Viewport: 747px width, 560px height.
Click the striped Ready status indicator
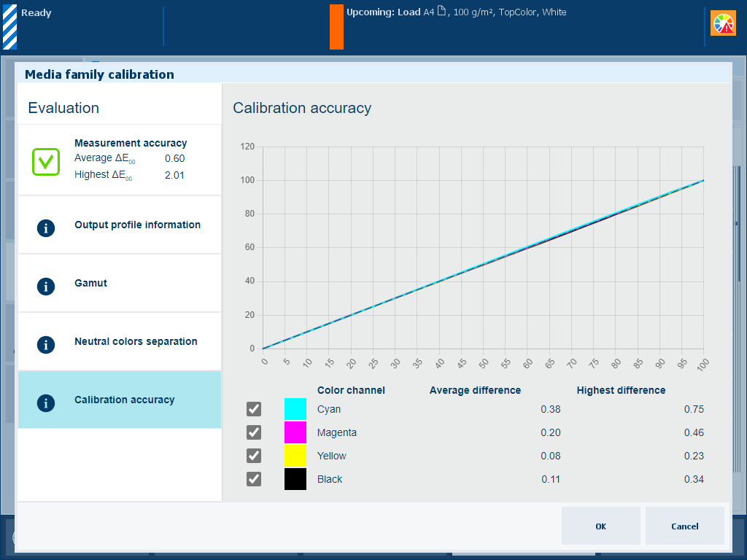click(9, 26)
